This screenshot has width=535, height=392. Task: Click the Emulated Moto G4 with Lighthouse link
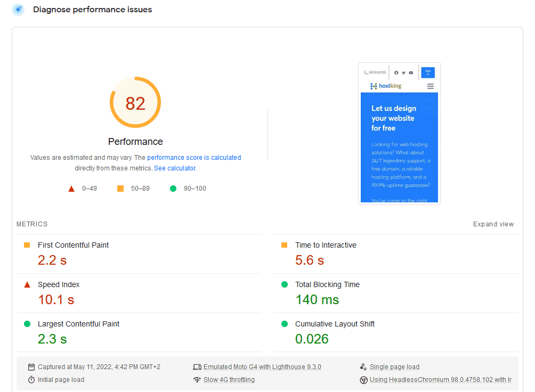pos(262,367)
